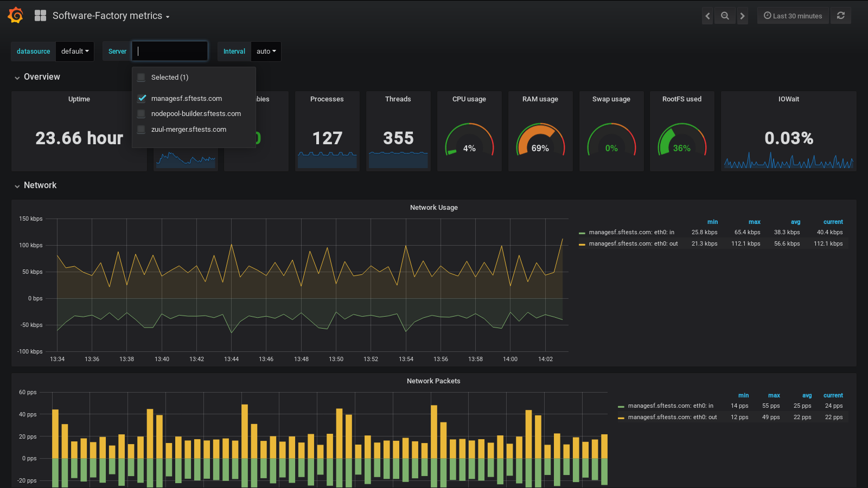Click the Uptime panel title
The image size is (868, 488).
[79, 99]
